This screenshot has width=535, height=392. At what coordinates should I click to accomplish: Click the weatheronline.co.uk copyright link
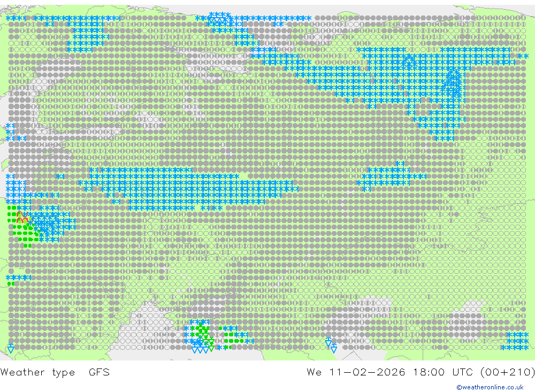click(490, 387)
